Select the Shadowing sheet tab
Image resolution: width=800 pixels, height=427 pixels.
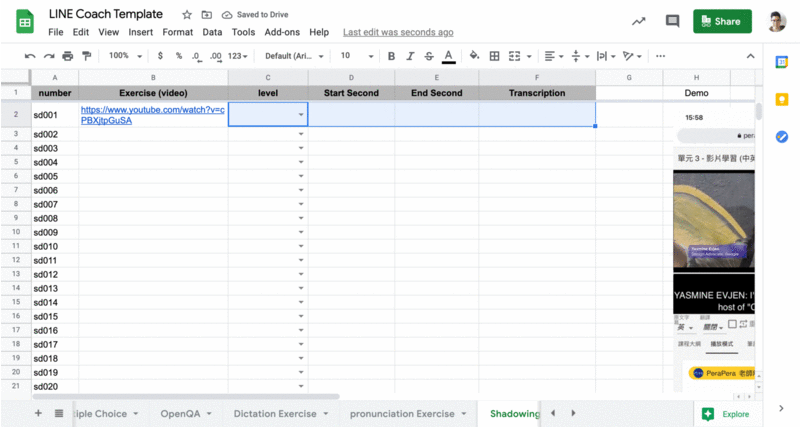(514, 414)
